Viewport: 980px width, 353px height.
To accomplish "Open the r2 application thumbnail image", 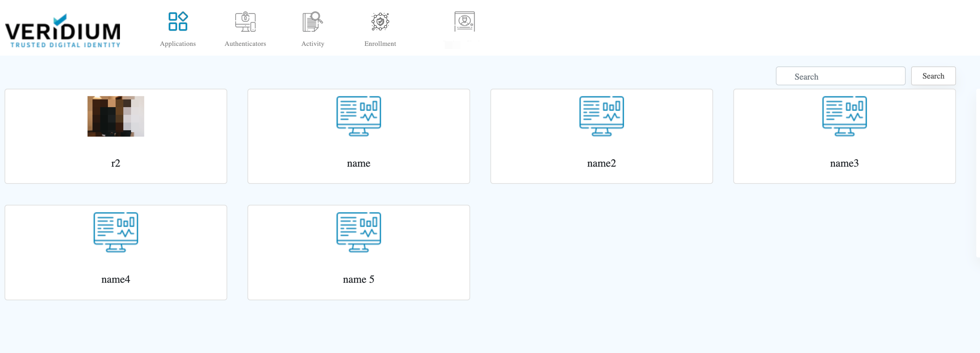I will click(116, 116).
